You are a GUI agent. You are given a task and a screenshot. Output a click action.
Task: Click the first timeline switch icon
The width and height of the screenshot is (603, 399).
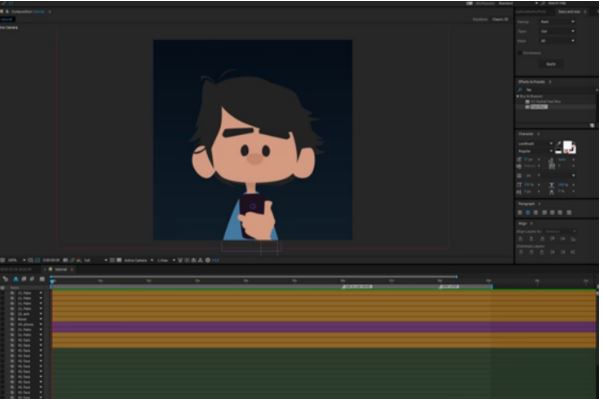click(x=5, y=279)
